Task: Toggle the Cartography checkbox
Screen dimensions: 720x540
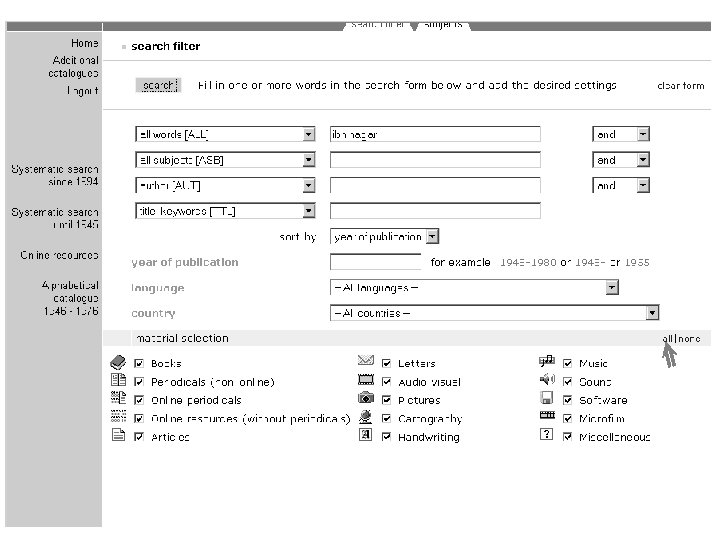Action: point(386,419)
